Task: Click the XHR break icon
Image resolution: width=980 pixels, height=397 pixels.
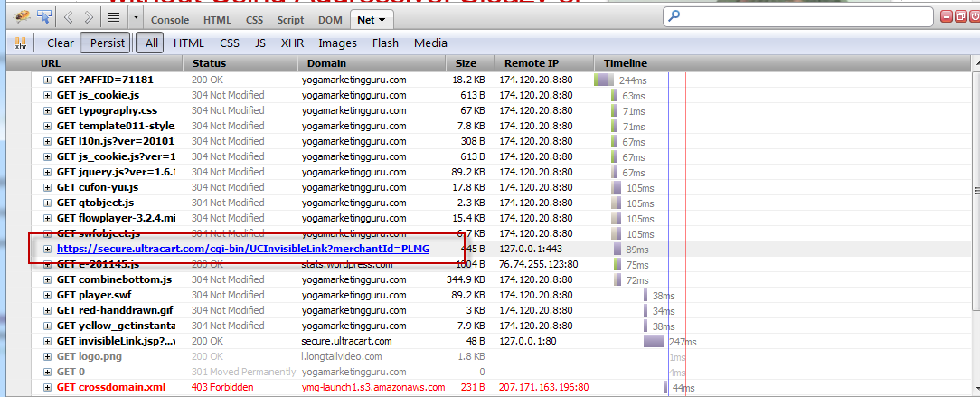Action: click(21, 43)
